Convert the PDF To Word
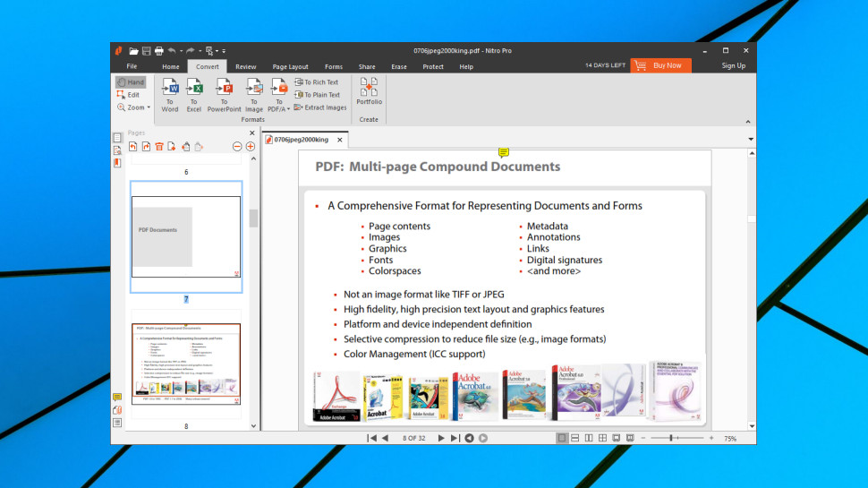Viewport: 868px width, 488px height. pos(170,96)
